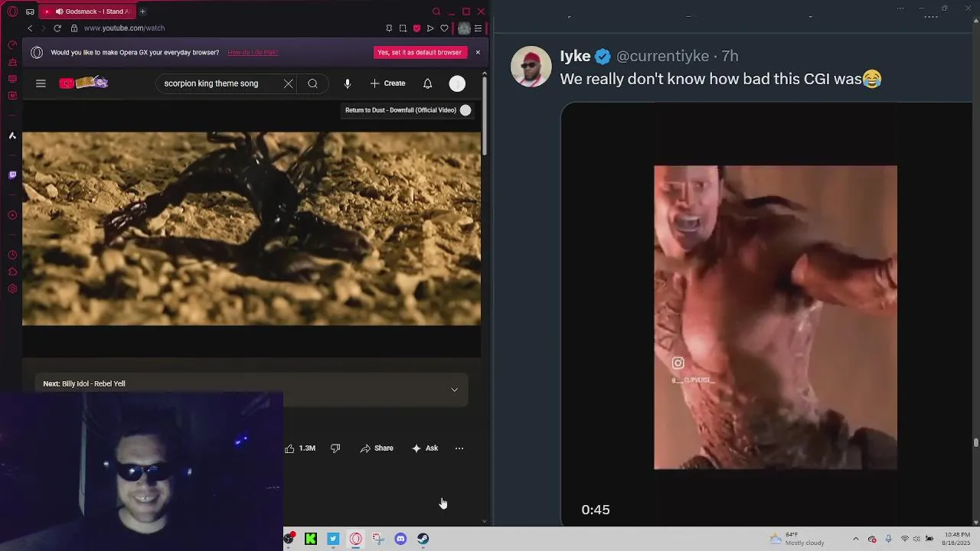Run YouTube search with magnifier button

312,83
